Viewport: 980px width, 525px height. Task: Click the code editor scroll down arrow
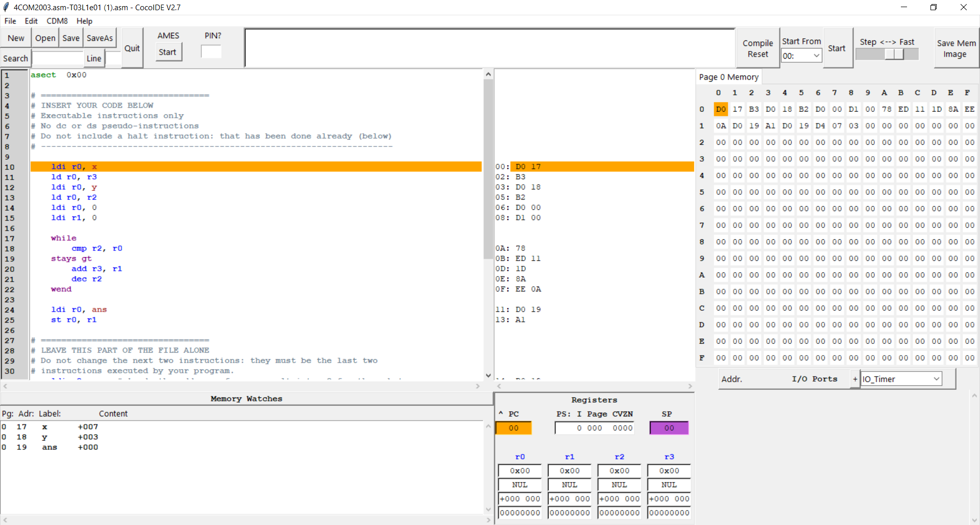pyautogui.click(x=488, y=376)
